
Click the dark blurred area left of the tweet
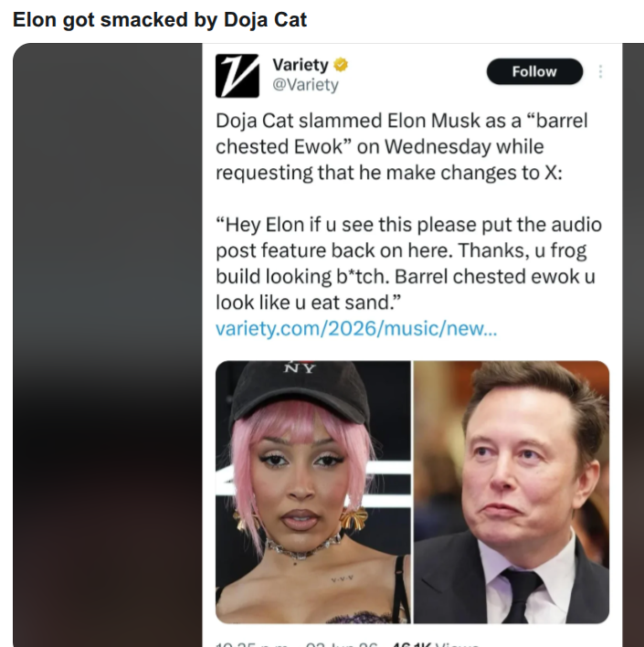[107, 345]
